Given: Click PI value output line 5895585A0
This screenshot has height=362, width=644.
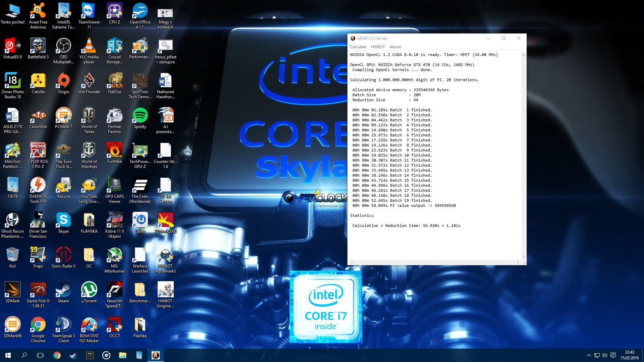Looking at the screenshot, I should 404,205.
